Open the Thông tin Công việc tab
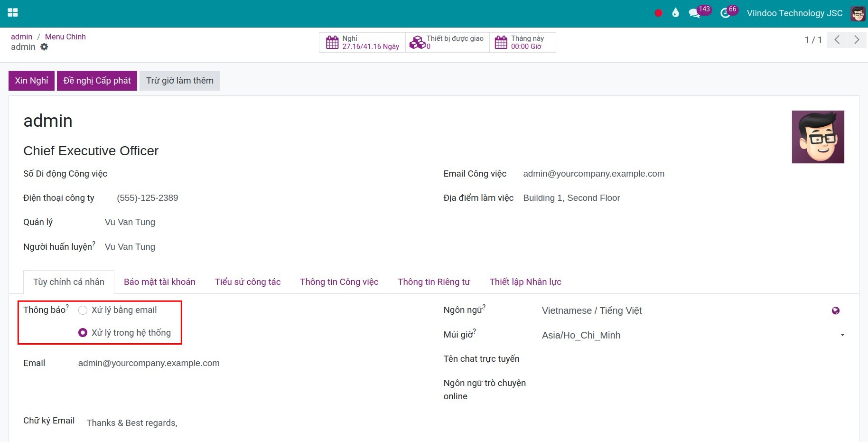 coord(339,282)
